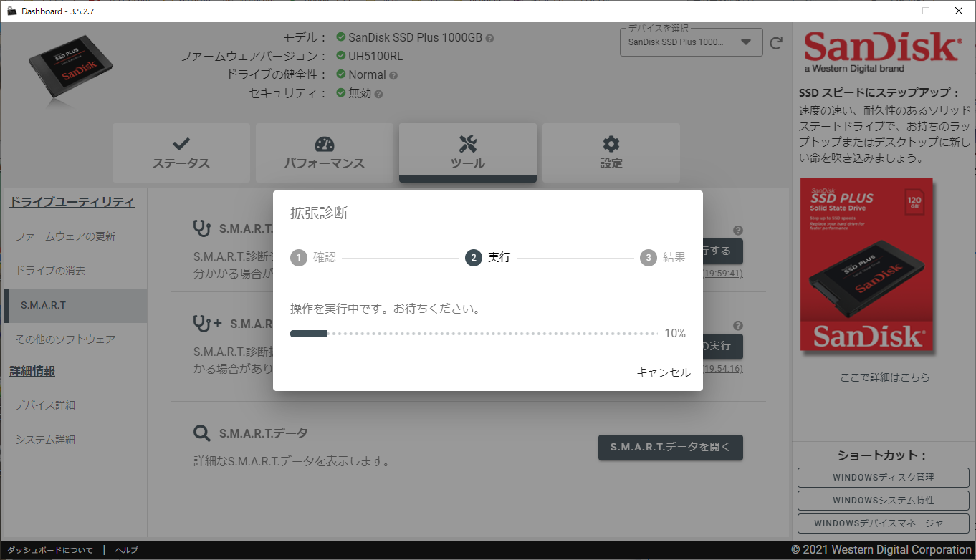The width and height of the screenshot is (976, 560).
Task: Open WINDOWSディスク管理 shortcut
Action: point(884,478)
